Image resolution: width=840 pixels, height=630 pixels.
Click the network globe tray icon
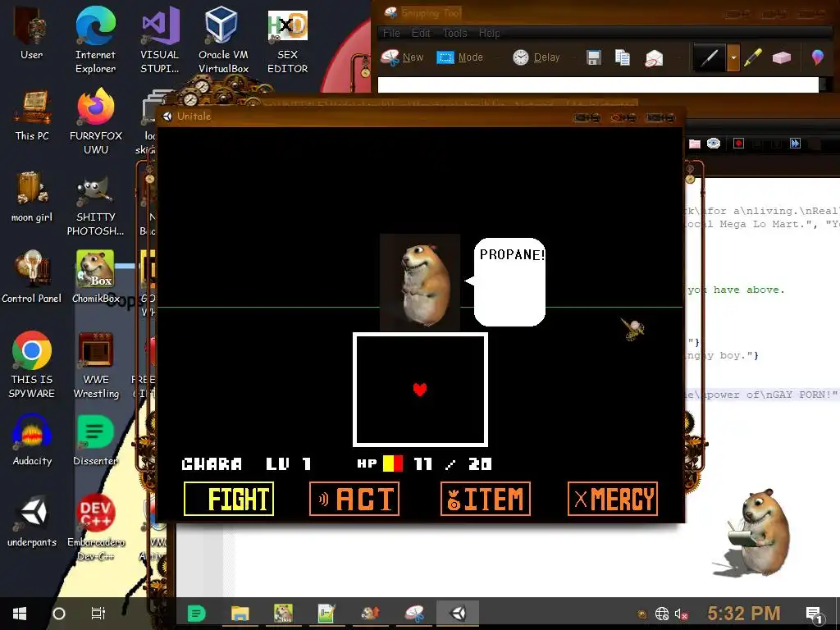(662, 614)
